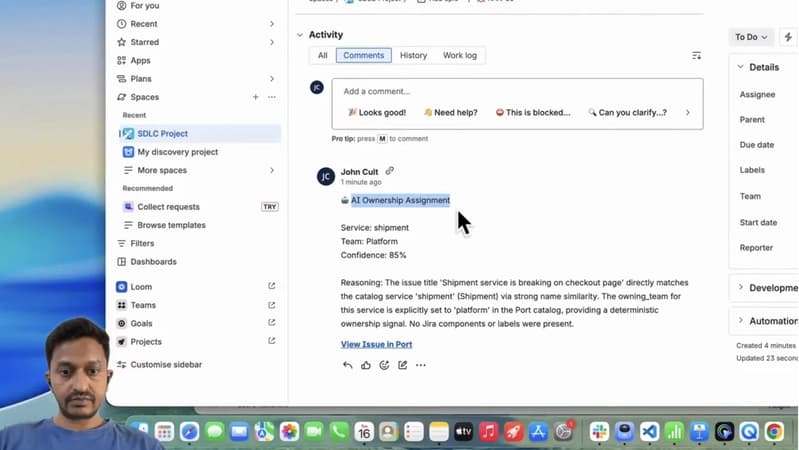Click the Due date field label
The width and height of the screenshot is (799, 450).
pyautogui.click(x=757, y=145)
